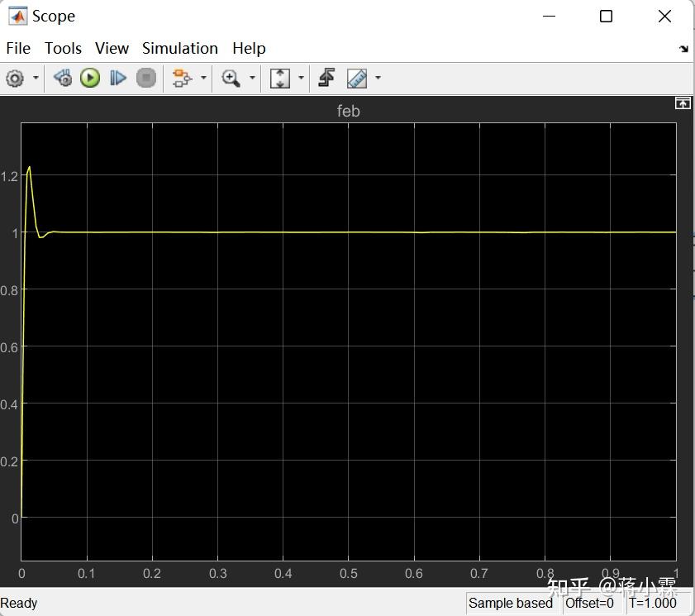Open the measurements dropdown next to the ruler

pyautogui.click(x=378, y=78)
